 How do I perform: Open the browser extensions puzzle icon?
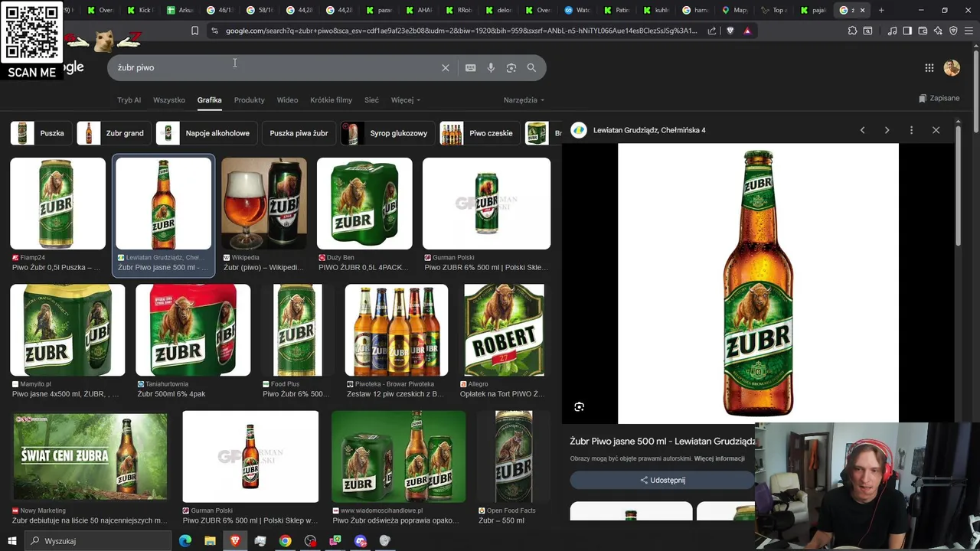(x=852, y=31)
